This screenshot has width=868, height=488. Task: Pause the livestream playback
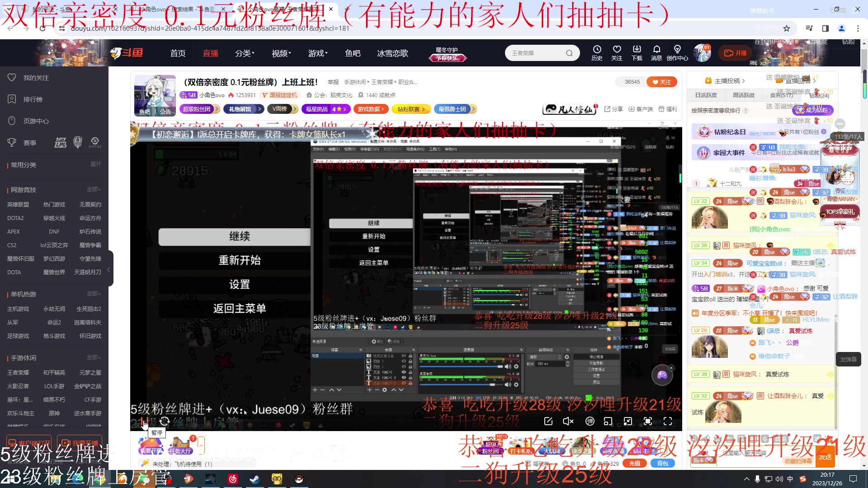[x=145, y=422]
